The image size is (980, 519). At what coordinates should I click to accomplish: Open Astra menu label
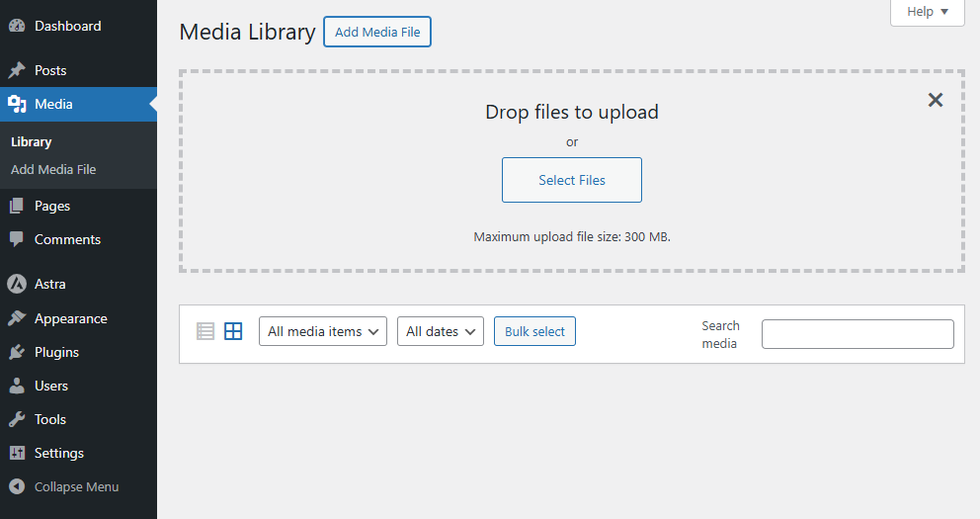(50, 284)
